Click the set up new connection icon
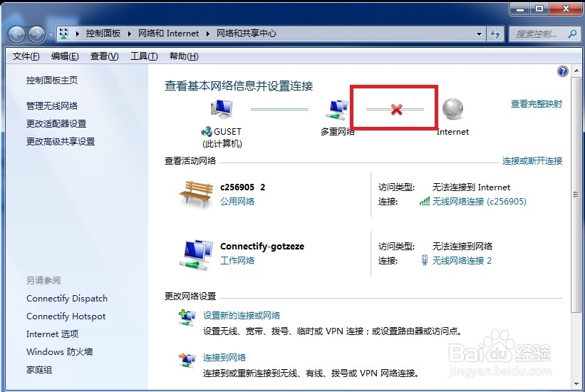Screen dimensions: 585x392 click(x=187, y=318)
